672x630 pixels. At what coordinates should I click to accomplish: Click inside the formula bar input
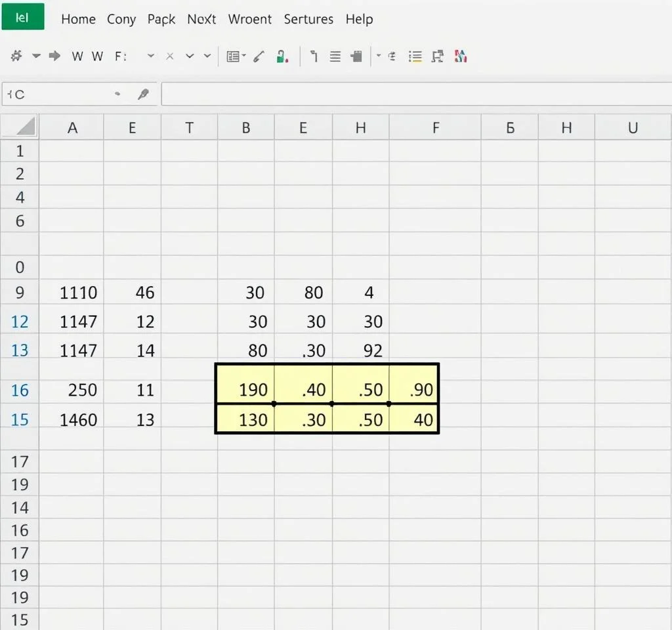[413, 94]
